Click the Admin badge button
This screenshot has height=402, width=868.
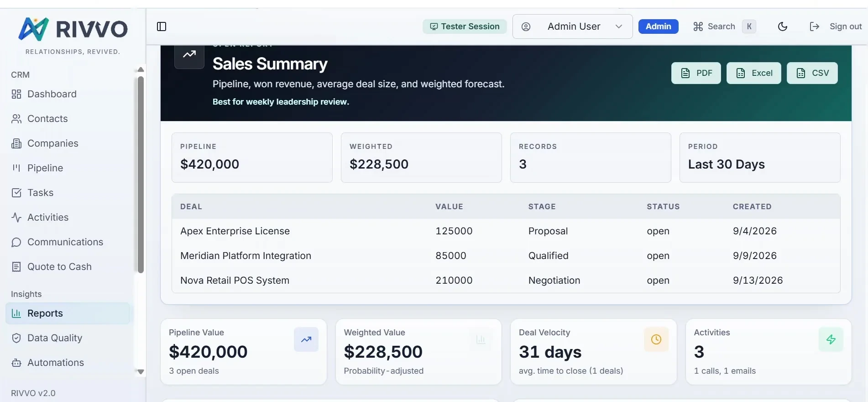pos(658,26)
